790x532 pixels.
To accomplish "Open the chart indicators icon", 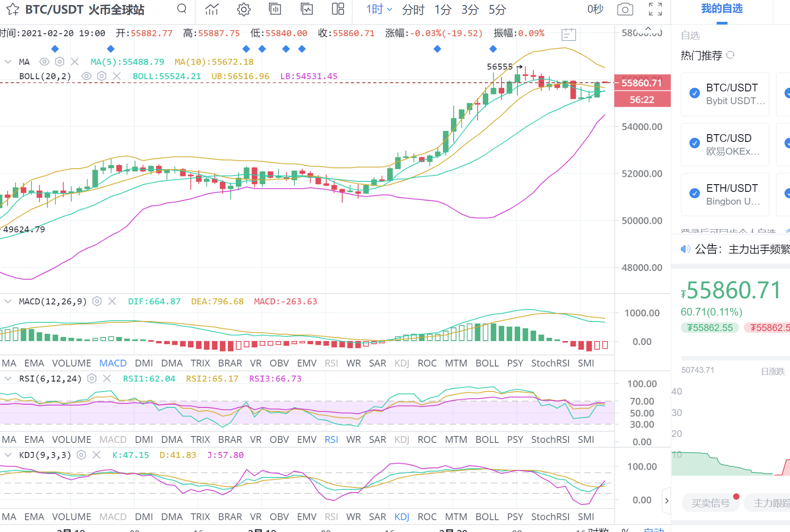I will pos(212,9).
